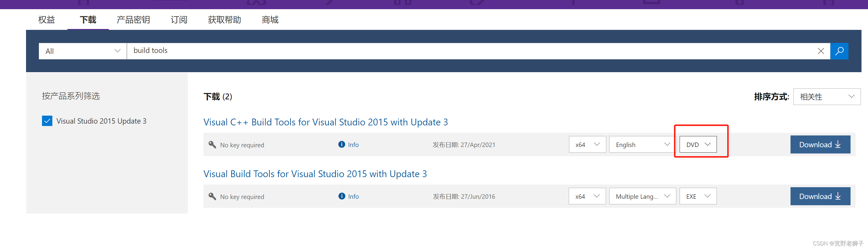This screenshot has width=868, height=249.
Task: Click key icon in Visual Build Tools row
Action: click(212, 196)
